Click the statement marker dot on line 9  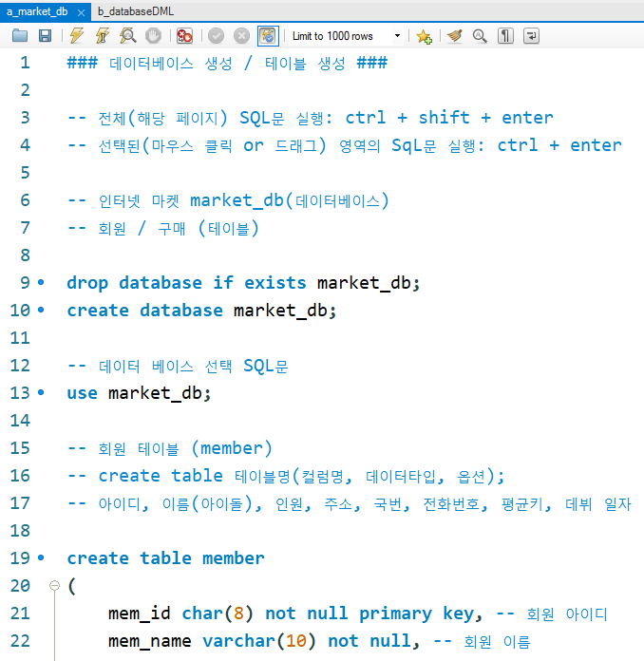(41, 282)
